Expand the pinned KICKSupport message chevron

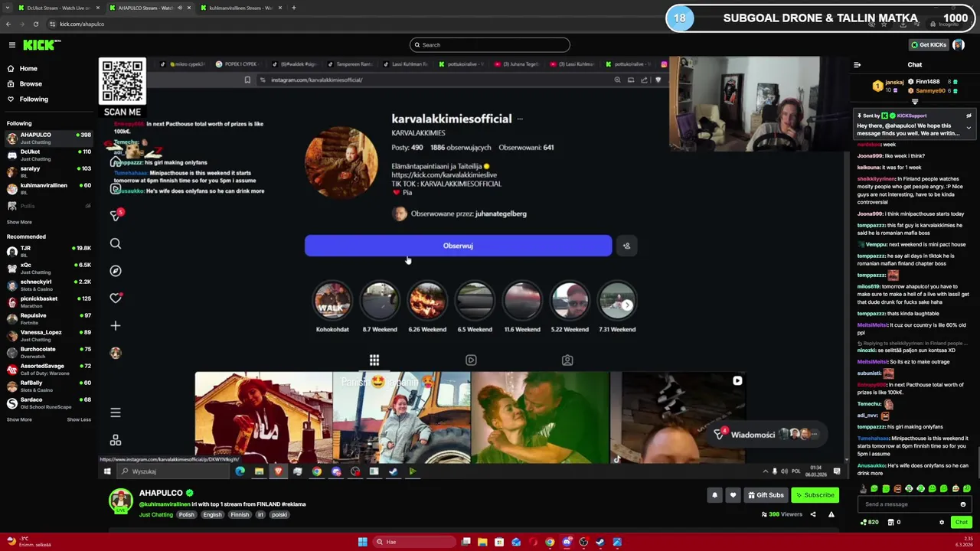click(x=969, y=128)
